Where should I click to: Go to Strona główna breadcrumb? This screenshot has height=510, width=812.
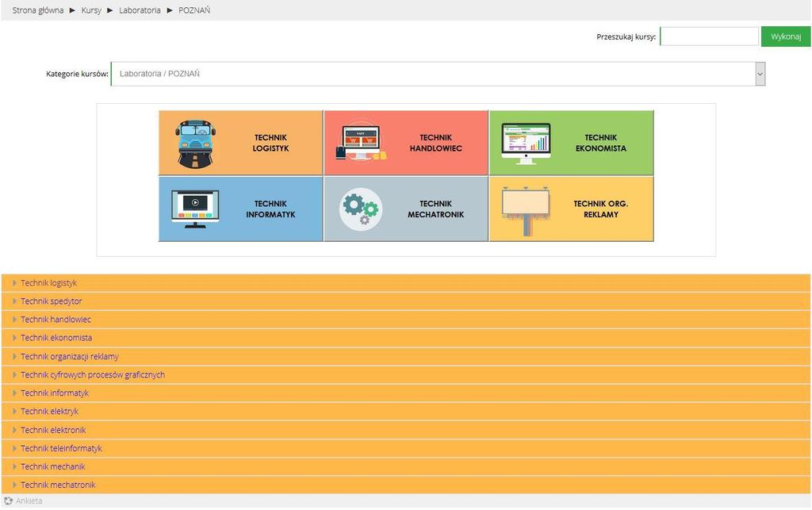(38, 10)
